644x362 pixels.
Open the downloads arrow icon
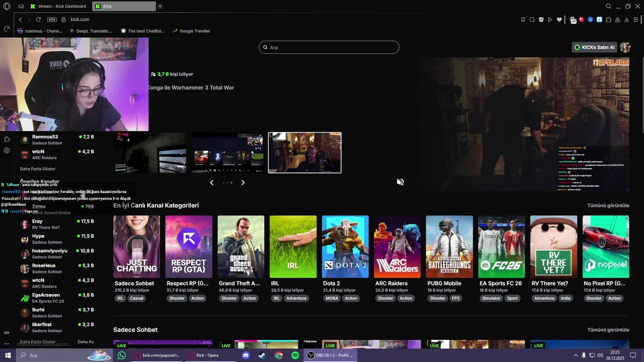627,20
